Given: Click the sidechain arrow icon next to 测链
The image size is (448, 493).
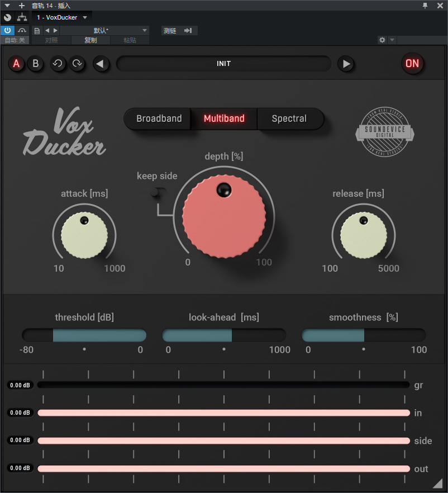Looking at the screenshot, I should point(188,31).
